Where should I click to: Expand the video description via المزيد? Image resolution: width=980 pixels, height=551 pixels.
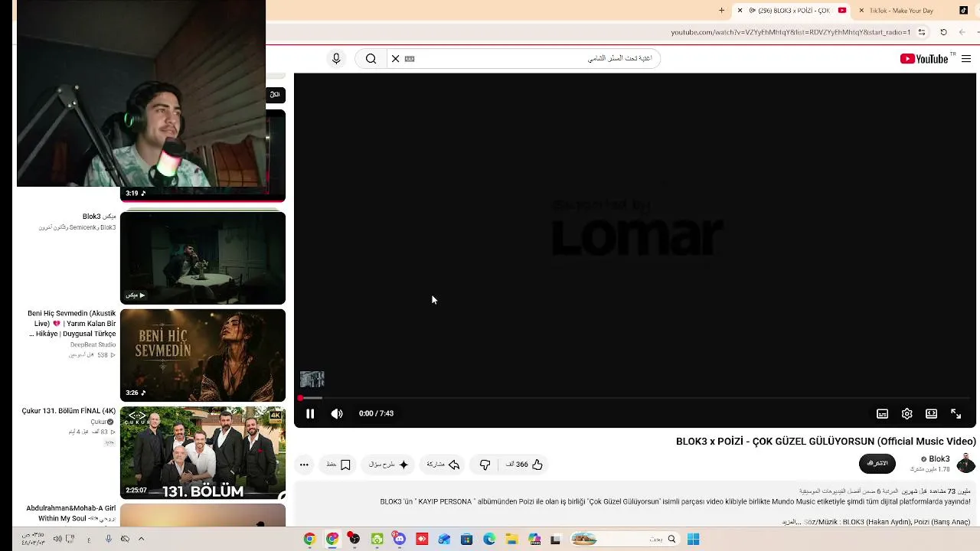click(x=791, y=522)
